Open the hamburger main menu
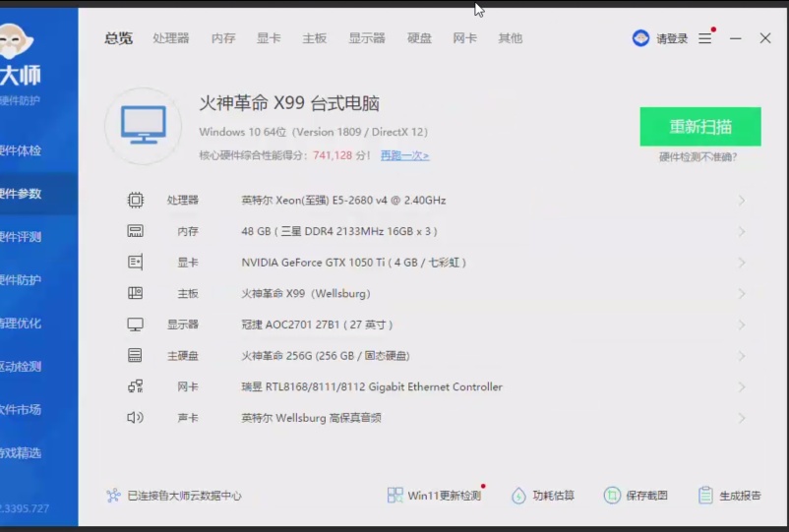The height and width of the screenshot is (532, 789). 705,38
